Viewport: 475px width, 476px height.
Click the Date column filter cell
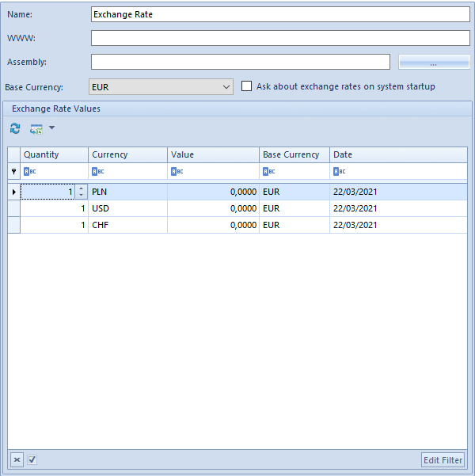pos(398,172)
